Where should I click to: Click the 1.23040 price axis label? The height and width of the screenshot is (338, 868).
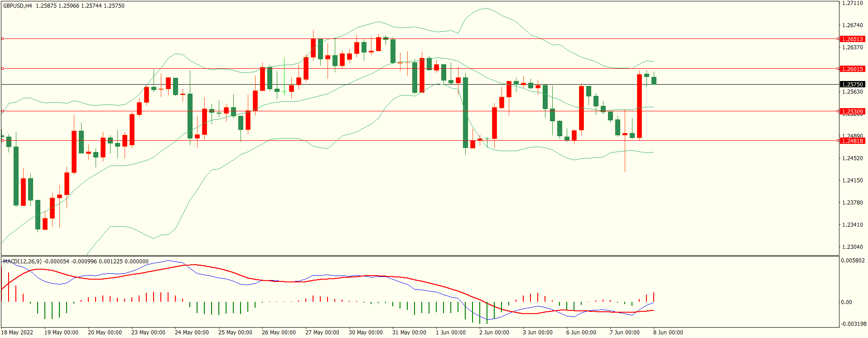click(852, 247)
